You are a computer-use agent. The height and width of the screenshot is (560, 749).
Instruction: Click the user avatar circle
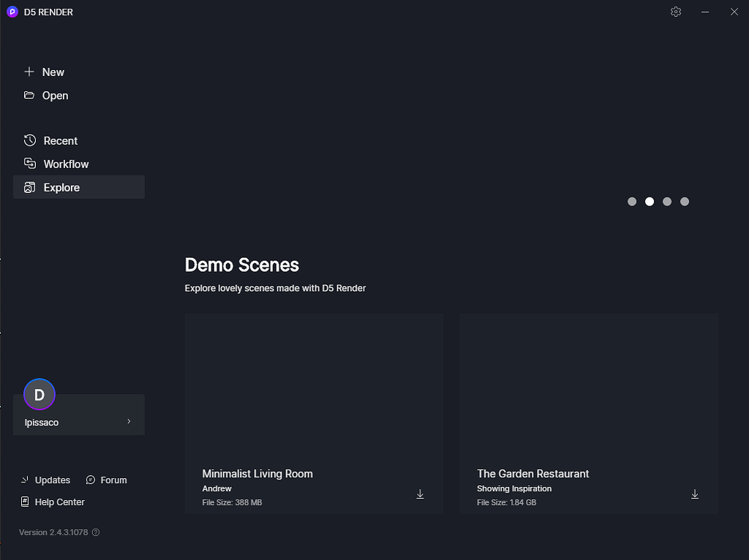[39, 395]
